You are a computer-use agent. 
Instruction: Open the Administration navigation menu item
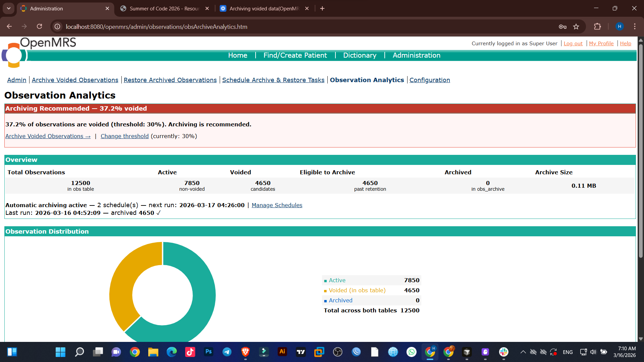point(416,55)
